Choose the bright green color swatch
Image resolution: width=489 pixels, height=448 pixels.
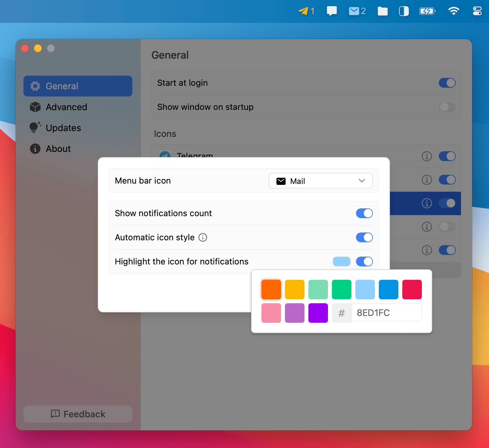(x=342, y=290)
